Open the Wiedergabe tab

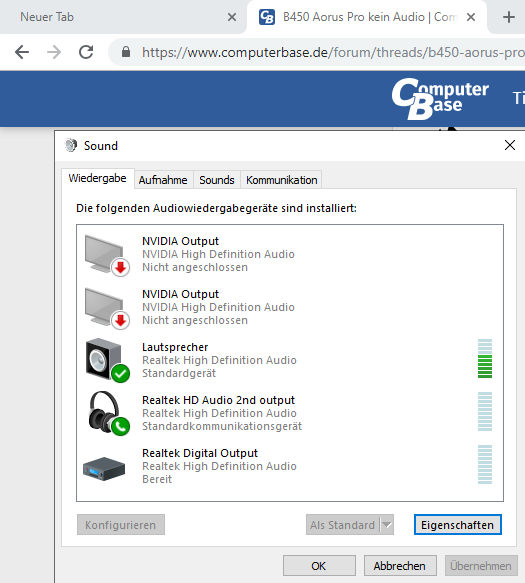(97, 178)
